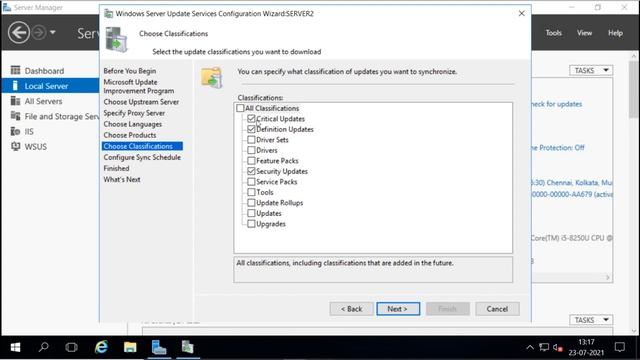
Task: Go to Microsoft Update Improvement Program step
Action: point(139,86)
